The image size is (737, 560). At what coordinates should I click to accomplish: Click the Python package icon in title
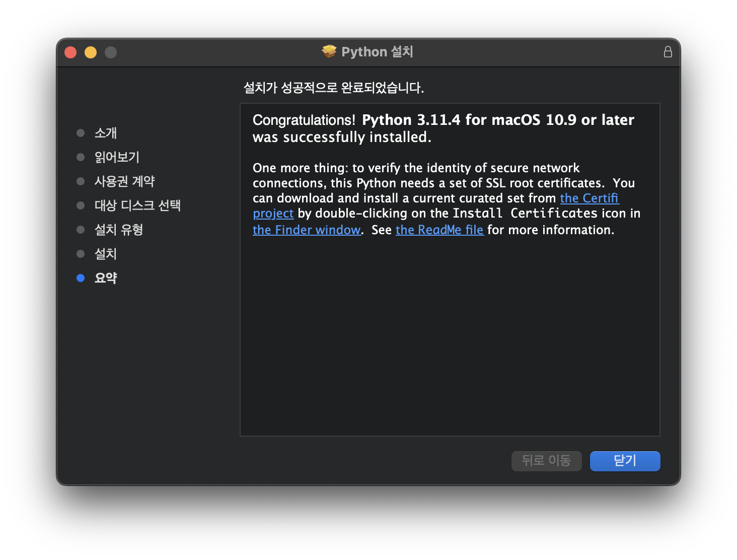329,51
